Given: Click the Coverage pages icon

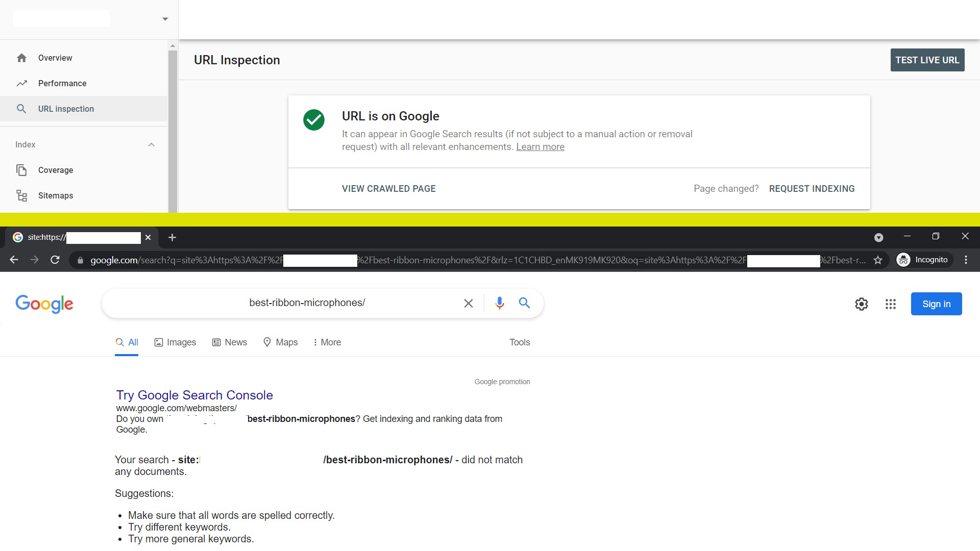Looking at the screenshot, I should (x=21, y=170).
